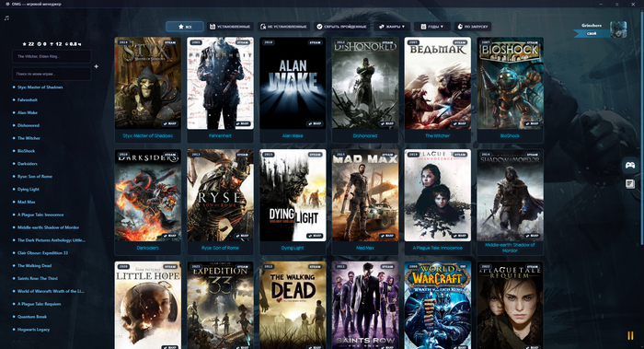Click the 'свой' ribbon under the Grinchers username
The width and height of the screenshot is (644, 349).
point(592,33)
